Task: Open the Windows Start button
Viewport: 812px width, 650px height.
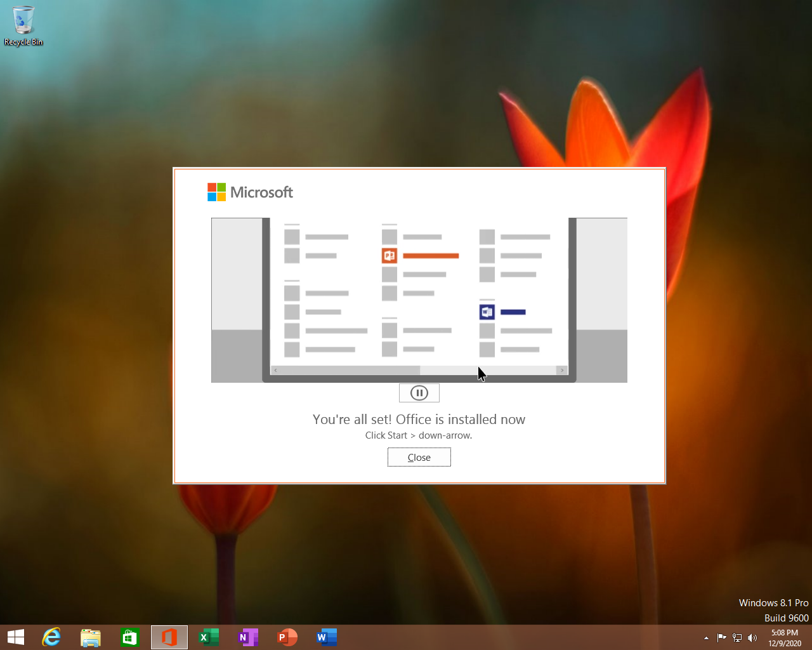Action: [x=15, y=637]
